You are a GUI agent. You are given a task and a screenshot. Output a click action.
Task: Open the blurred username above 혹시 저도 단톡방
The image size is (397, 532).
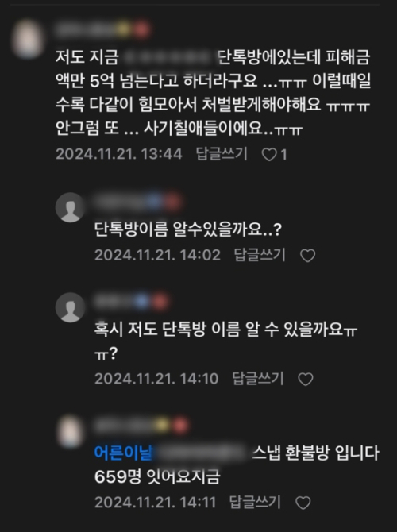(131, 301)
